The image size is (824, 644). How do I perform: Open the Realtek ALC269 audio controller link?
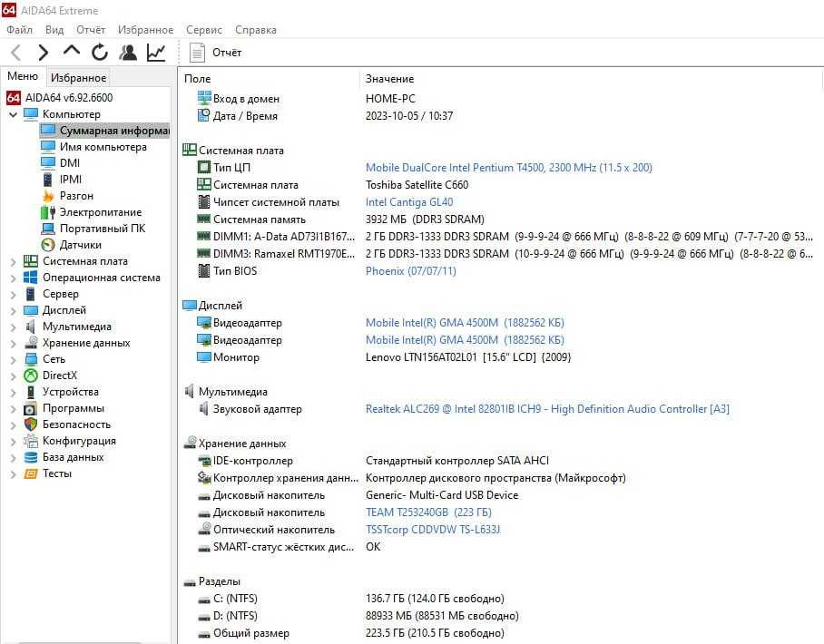tap(547, 409)
